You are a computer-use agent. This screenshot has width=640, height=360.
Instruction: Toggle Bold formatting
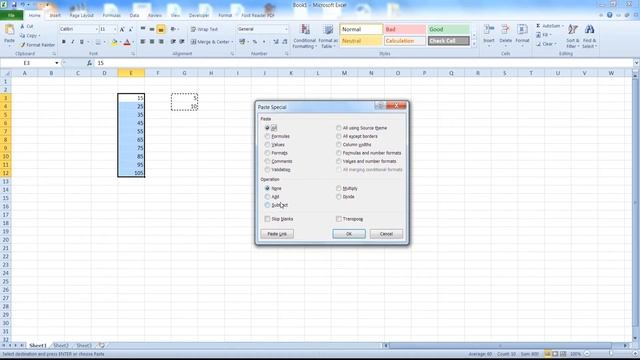64,42
